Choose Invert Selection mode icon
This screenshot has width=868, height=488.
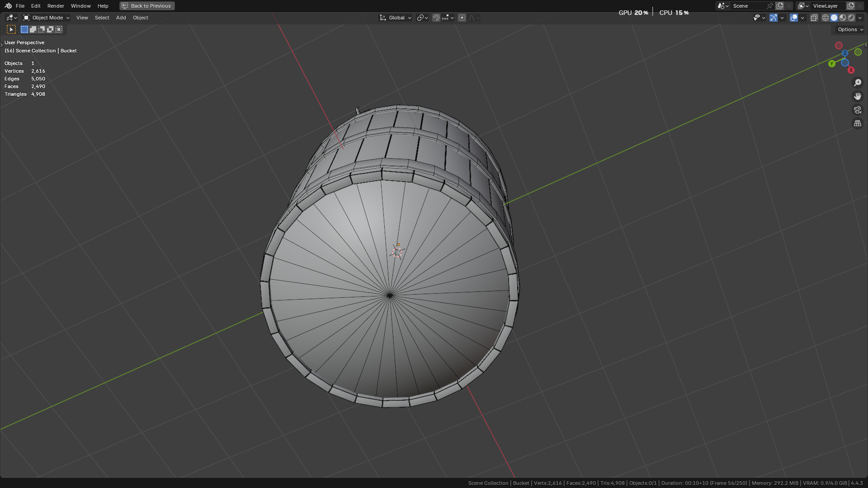click(x=50, y=29)
